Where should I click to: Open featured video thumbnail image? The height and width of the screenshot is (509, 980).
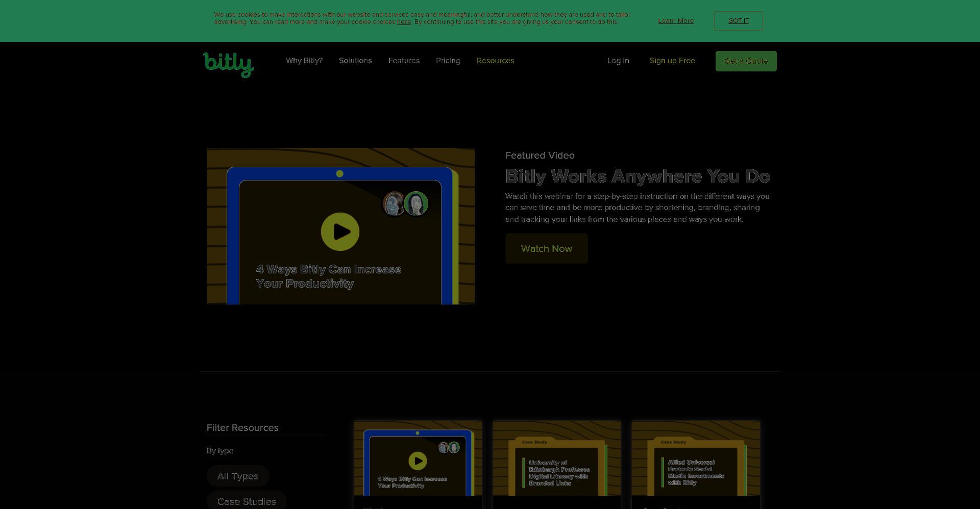click(340, 226)
